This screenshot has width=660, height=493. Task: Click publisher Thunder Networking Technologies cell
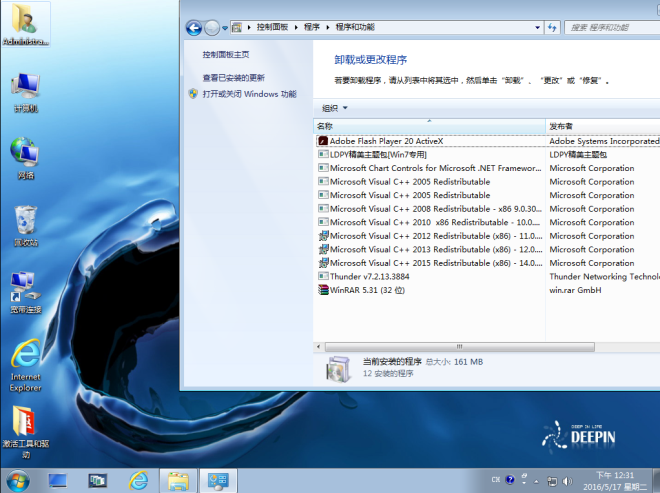tap(604, 277)
